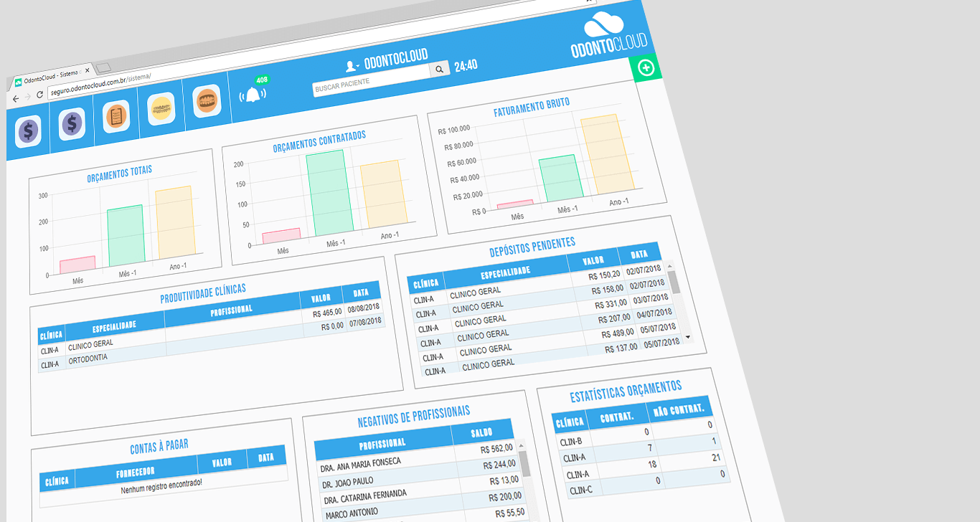Go back with browser back arrow
Screen dimensions: 980x522
16,98
